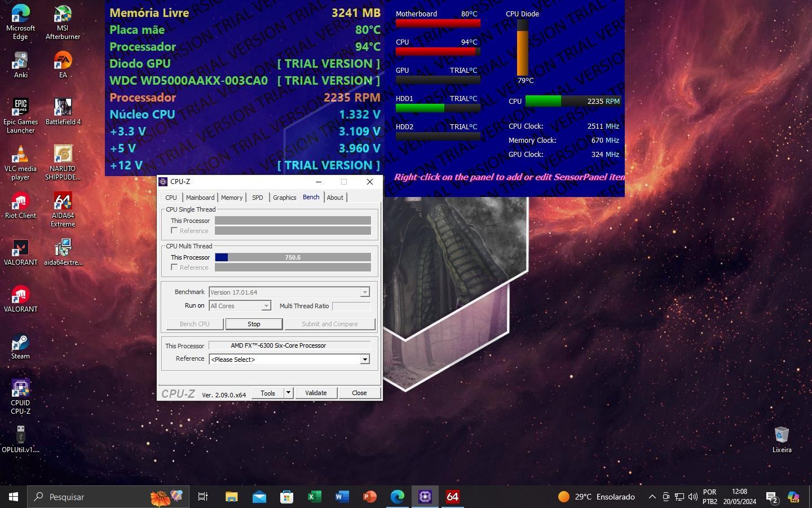Switch to Memory tab
The height and width of the screenshot is (508, 812).
232,198
